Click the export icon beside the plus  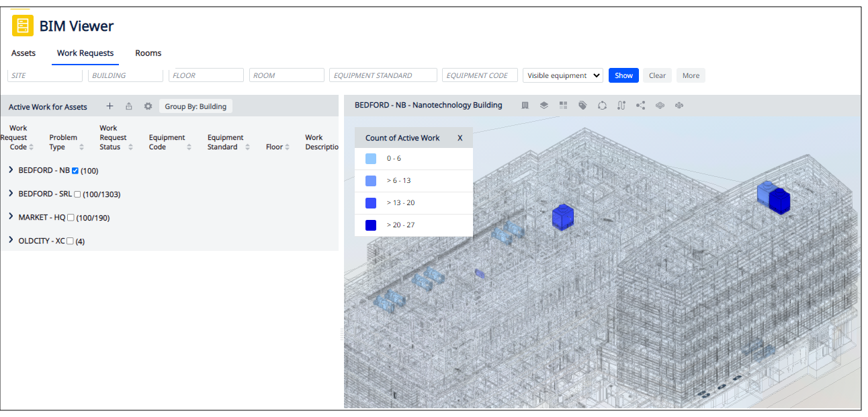pos(129,106)
